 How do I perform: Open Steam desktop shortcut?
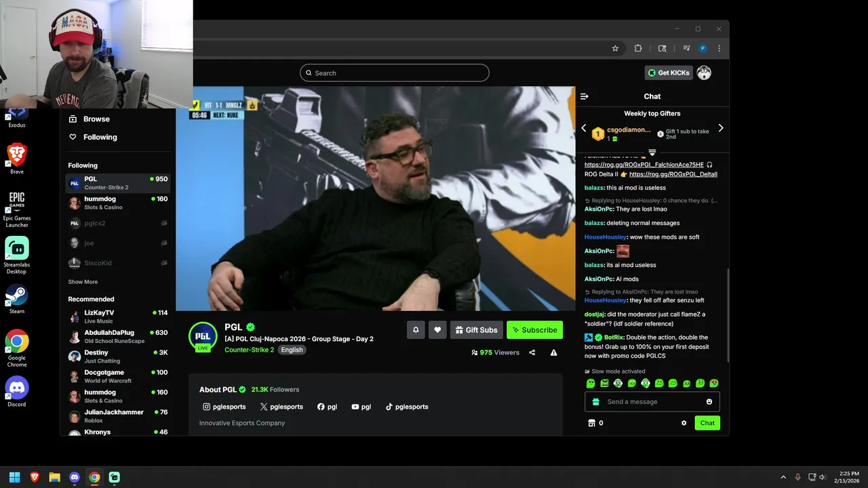tap(17, 299)
